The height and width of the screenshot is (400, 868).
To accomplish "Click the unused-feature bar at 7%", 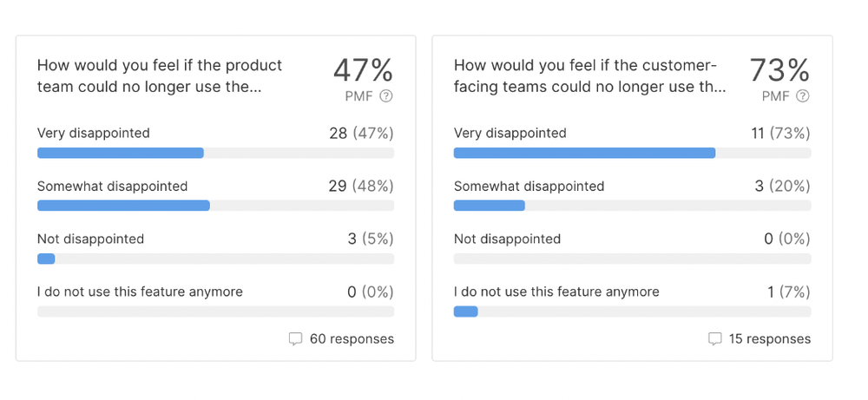I will pyautogui.click(x=466, y=311).
